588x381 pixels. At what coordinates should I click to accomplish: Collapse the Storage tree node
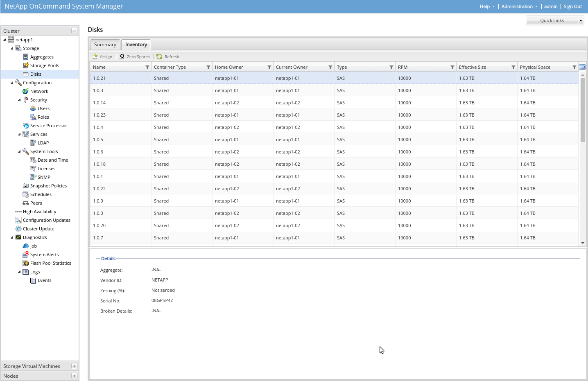tap(12, 48)
